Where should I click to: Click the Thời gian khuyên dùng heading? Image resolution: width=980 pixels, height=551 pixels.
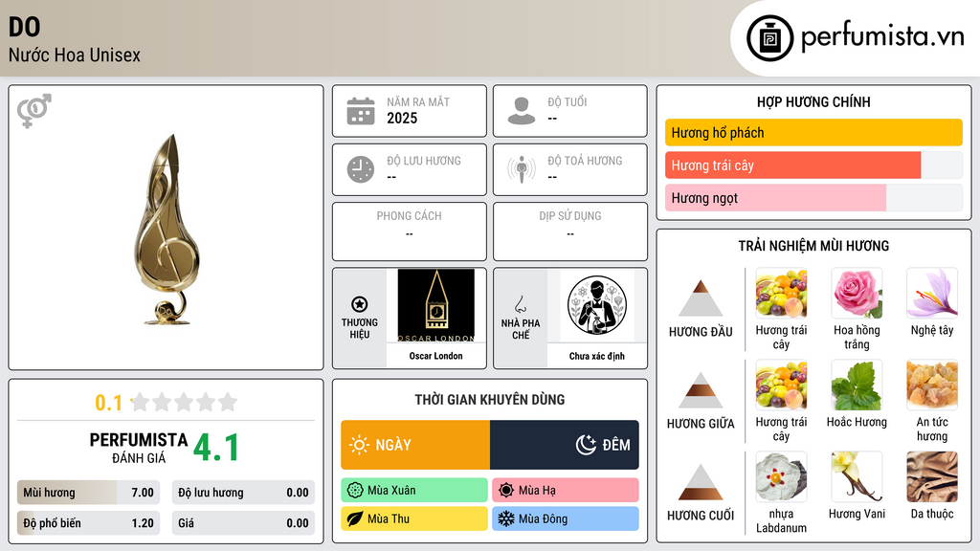click(x=490, y=399)
